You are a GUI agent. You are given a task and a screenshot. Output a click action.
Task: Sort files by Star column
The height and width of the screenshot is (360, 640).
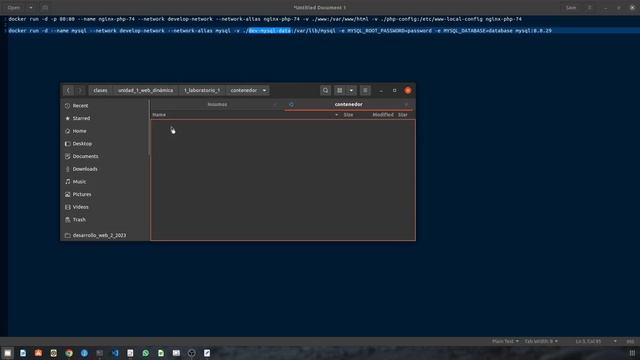[x=403, y=115]
